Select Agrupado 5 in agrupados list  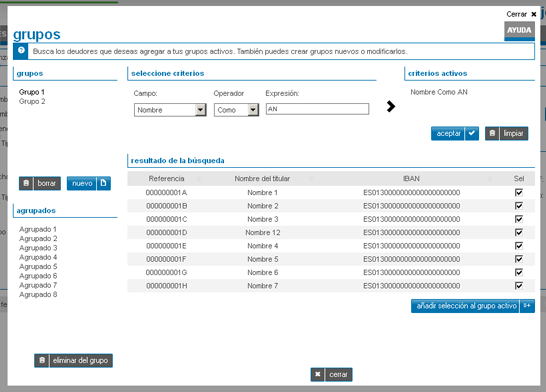(x=38, y=267)
